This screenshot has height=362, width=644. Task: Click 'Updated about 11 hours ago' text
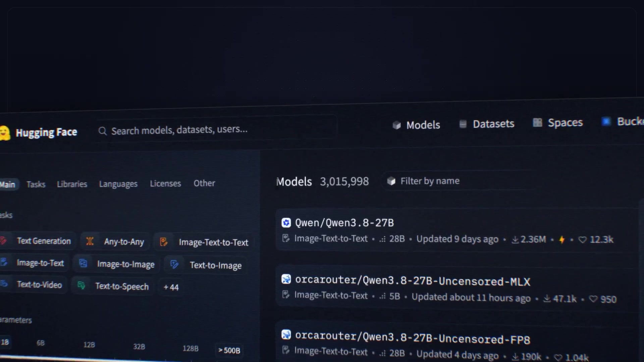click(471, 297)
